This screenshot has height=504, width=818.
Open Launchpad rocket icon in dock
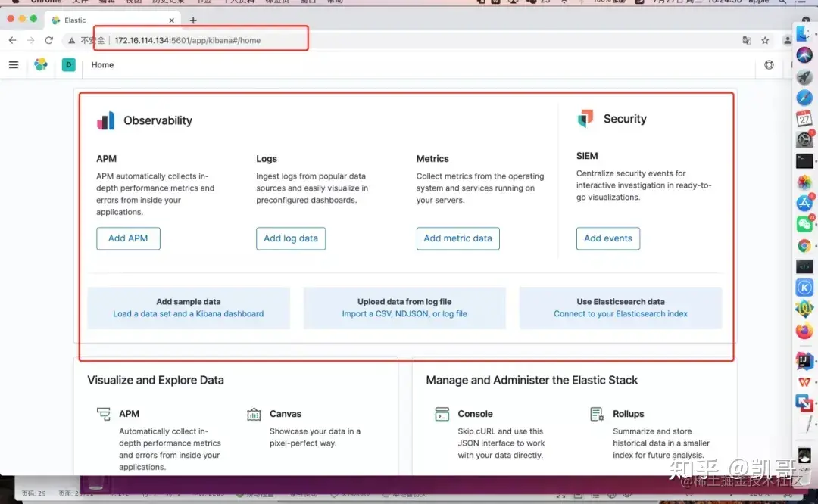pos(804,76)
